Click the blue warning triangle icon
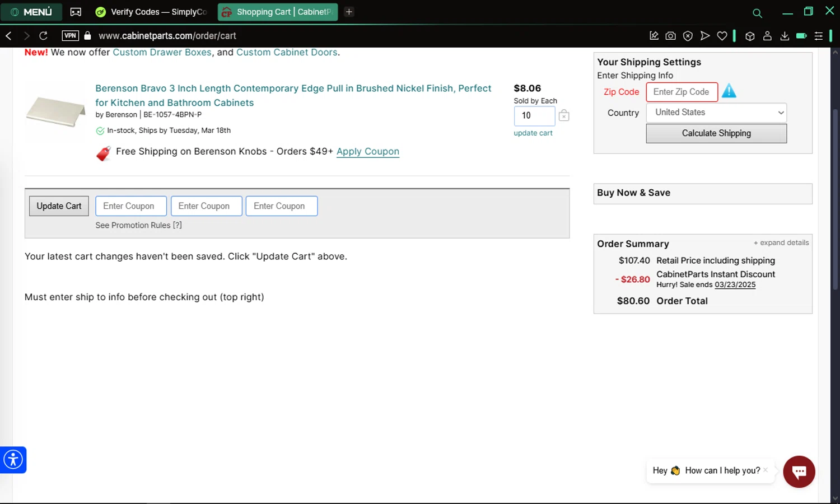 pos(729,91)
